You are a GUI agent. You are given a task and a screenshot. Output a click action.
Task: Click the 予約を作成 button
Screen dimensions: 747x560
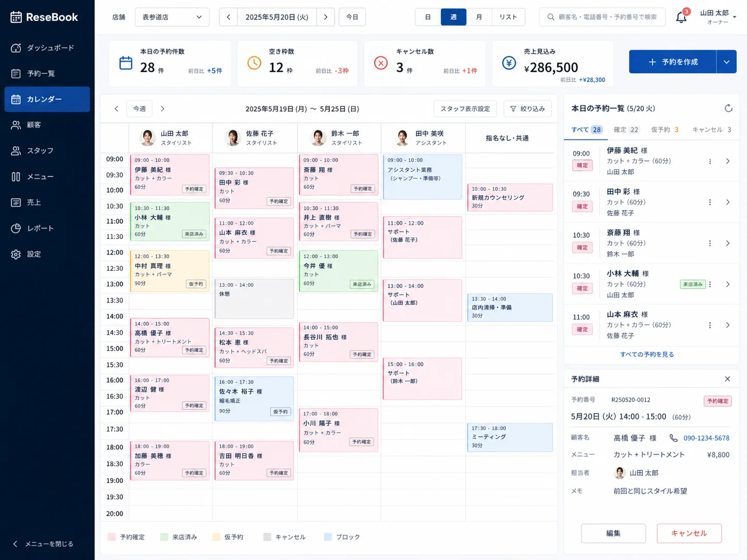(673, 62)
